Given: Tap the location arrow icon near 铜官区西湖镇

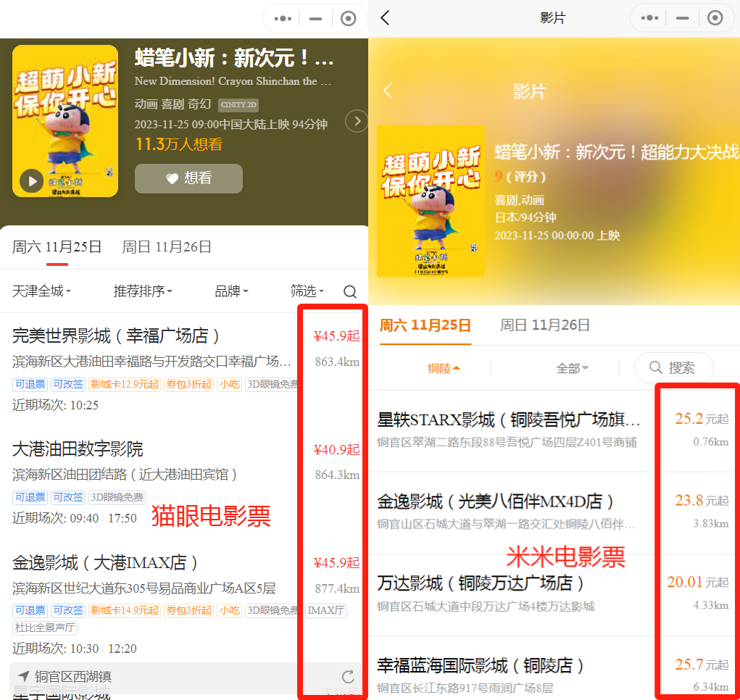Looking at the screenshot, I should (x=23, y=676).
